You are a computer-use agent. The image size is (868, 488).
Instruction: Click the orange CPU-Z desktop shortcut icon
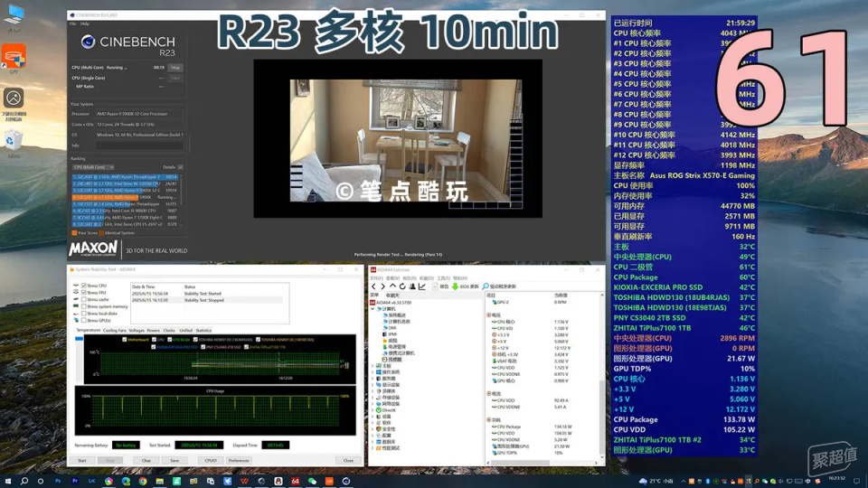(x=14, y=56)
